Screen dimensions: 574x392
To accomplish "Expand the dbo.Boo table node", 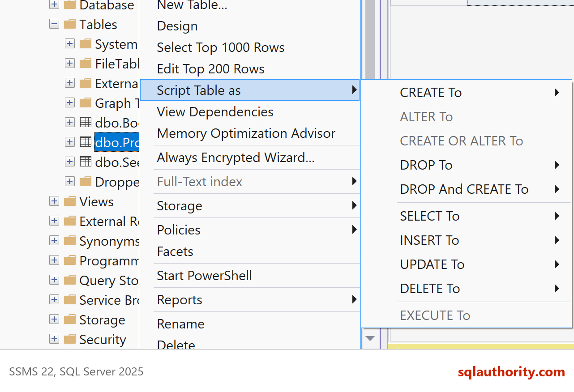I will click(x=70, y=122).
